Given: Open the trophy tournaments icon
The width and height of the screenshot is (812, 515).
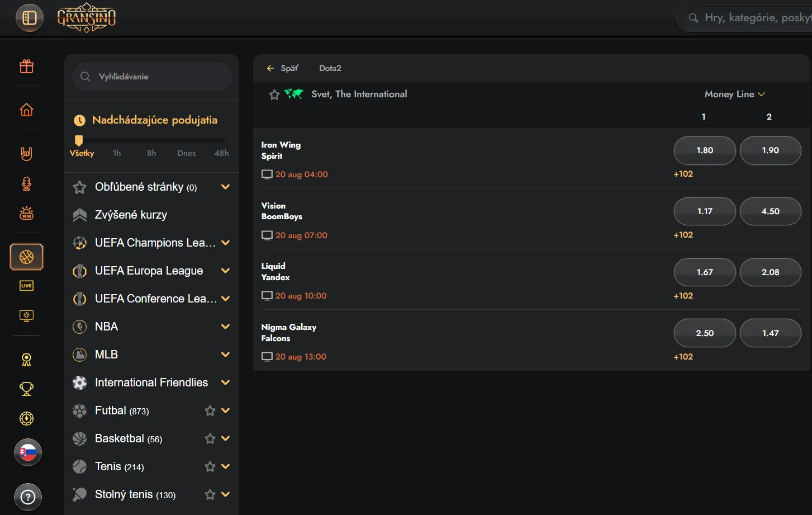Looking at the screenshot, I should 26,389.
